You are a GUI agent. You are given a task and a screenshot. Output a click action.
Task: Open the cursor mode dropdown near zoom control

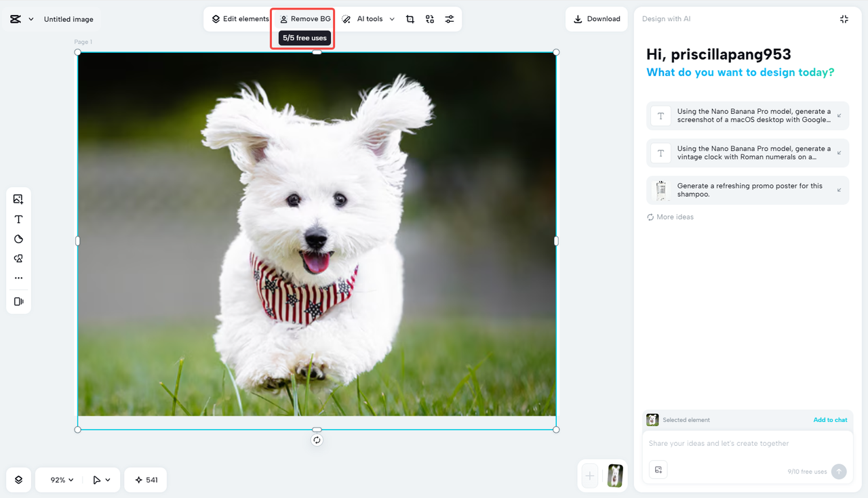(102, 479)
